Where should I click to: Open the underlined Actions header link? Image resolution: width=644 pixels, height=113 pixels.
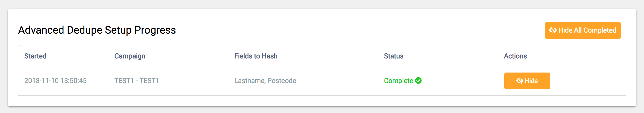(515, 56)
